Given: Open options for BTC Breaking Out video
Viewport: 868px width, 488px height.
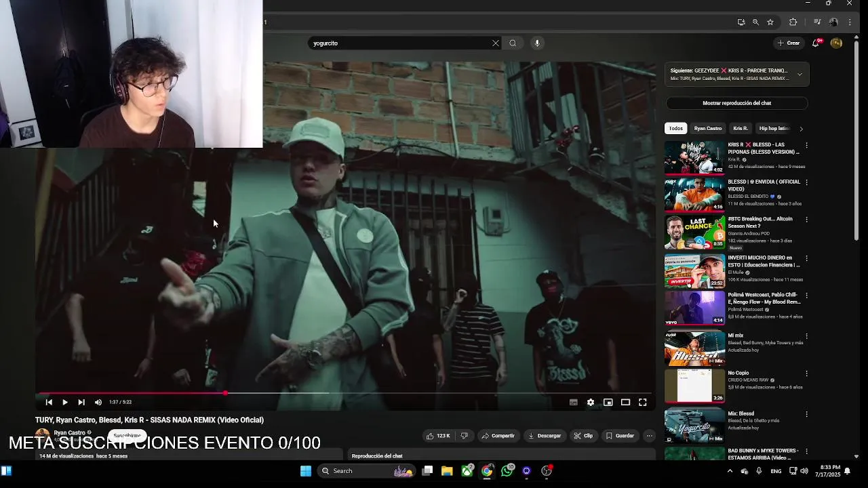Looking at the screenshot, I should (806, 220).
